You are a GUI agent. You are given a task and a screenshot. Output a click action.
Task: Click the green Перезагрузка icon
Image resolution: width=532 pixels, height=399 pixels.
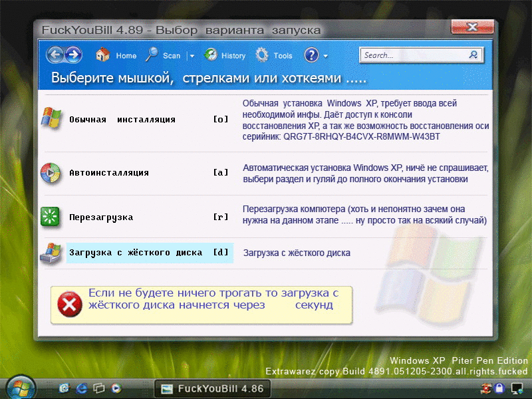pyautogui.click(x=50, y=217)
